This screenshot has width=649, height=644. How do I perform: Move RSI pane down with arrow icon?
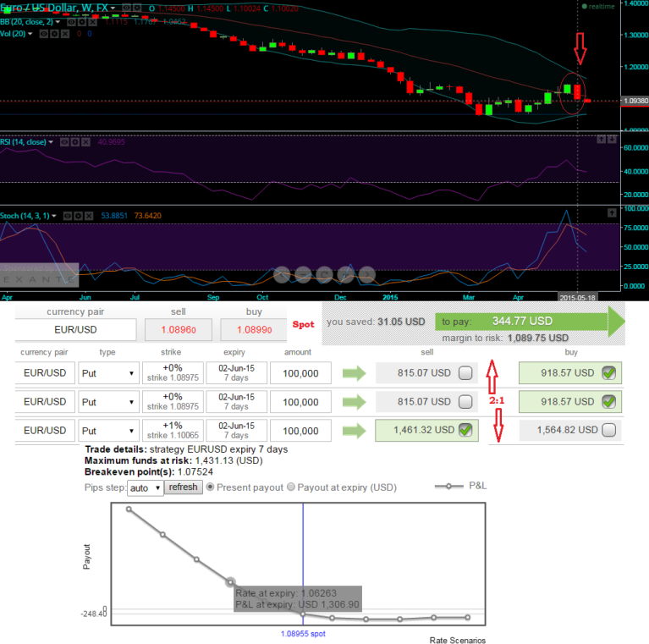coord(612,139)
